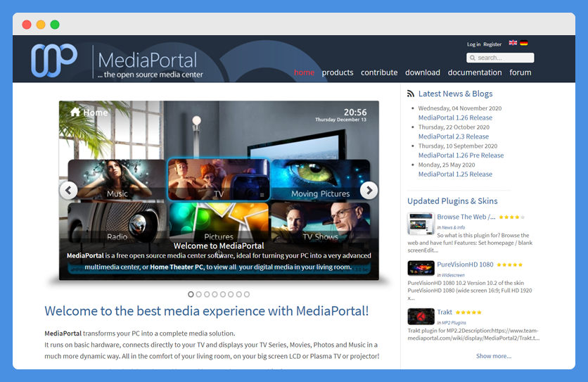This screenshot has height=382, width=588.
Task: Expand plugins list with Show more
Action: [x=494, y=356]
